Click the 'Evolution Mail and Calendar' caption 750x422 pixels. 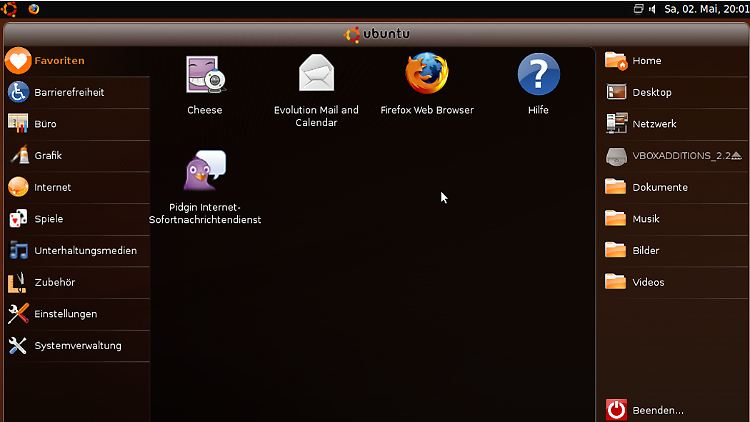(316, 116)
